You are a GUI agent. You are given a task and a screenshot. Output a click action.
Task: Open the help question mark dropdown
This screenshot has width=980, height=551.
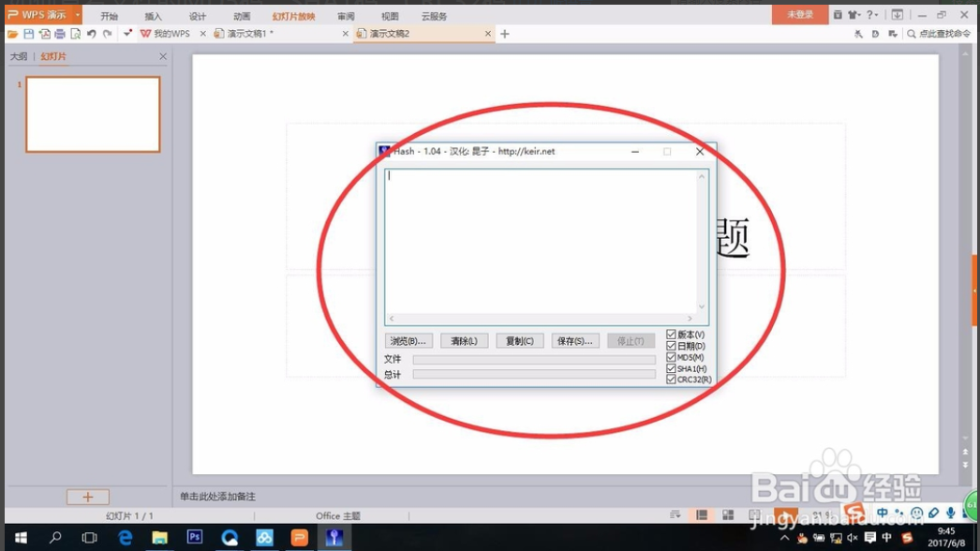(x=872, y=14)
